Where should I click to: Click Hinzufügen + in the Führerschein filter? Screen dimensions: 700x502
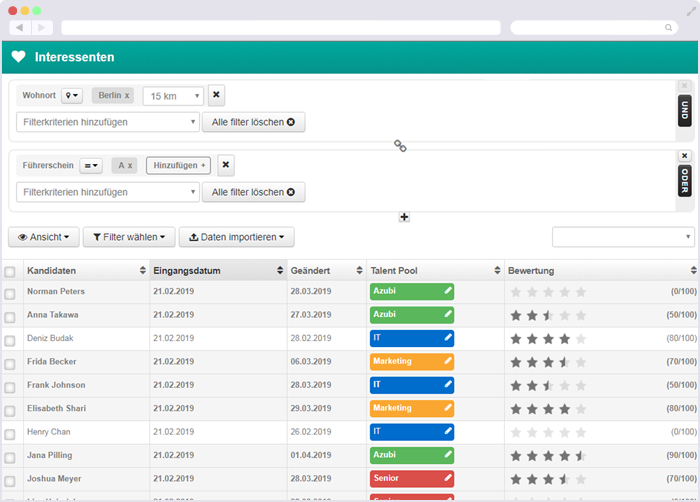[179, 165]
